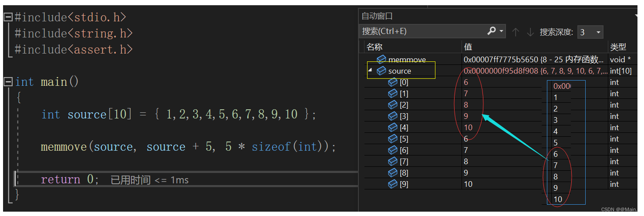The image size is (644, 216).
Task: Collapse the #include region in editor
Action: [8, 17]
